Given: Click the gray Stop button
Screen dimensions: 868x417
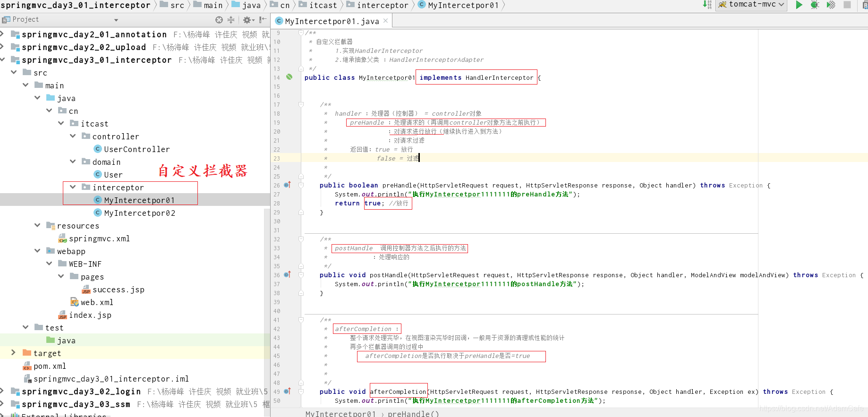Looking at the screenshot, I should (847, 5).
